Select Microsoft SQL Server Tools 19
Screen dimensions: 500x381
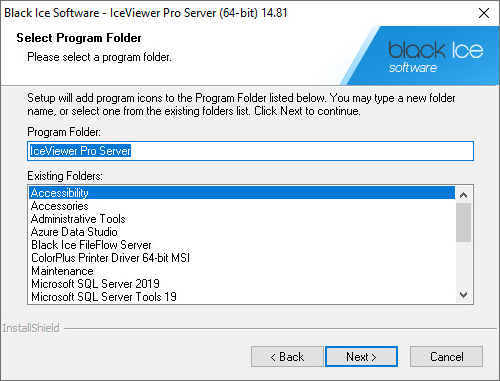pyautogui.click(x=242, y=297)
